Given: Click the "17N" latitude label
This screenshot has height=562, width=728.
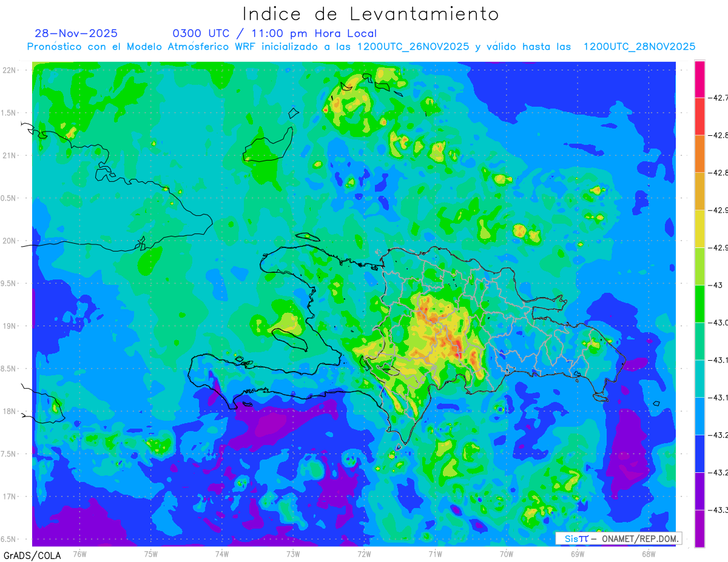Looking at the screenshot, I should click(10, 497).
